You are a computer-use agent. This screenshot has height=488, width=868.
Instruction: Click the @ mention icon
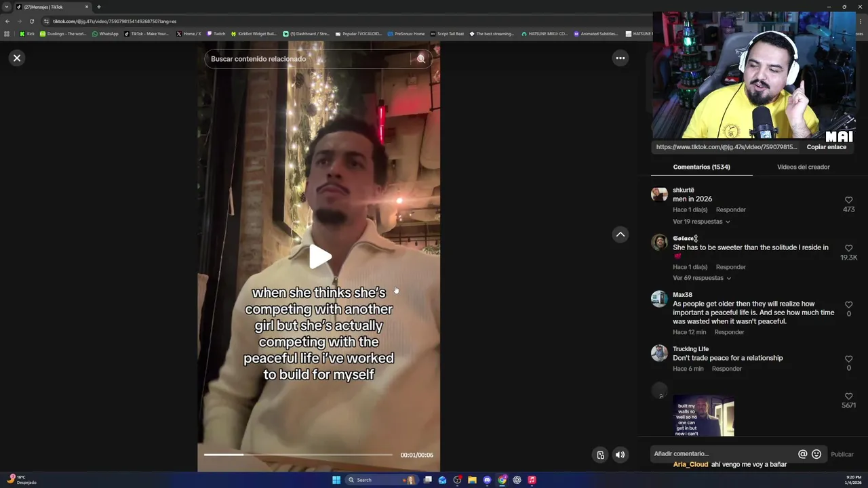pyautogui.click(x=802, y=454)
